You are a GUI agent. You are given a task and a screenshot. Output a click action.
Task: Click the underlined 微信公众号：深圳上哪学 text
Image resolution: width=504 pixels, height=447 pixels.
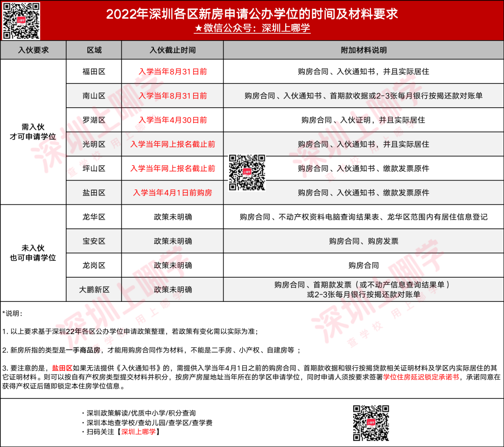[x=252, y=28]
